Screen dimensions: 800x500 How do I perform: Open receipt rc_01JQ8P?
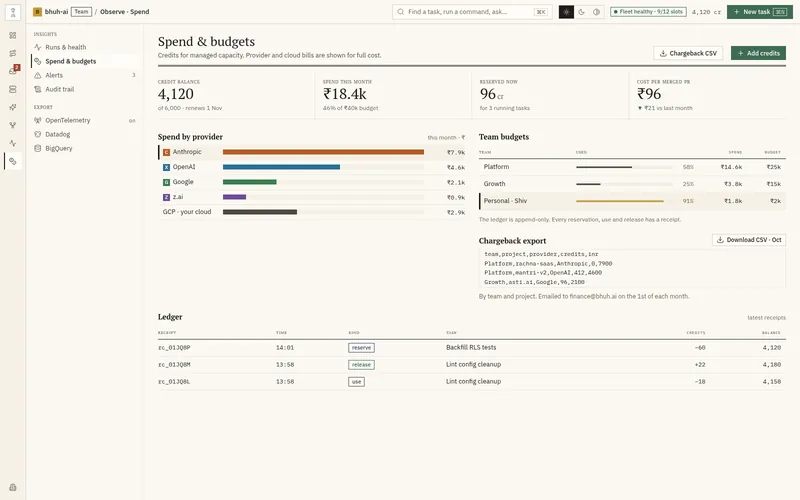[x=174, y=348]
